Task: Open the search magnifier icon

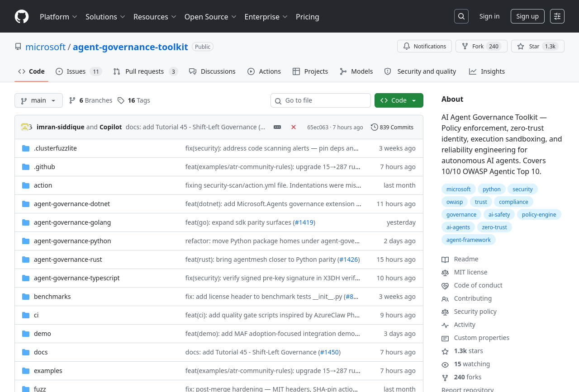Action: [x=461, y=16]
